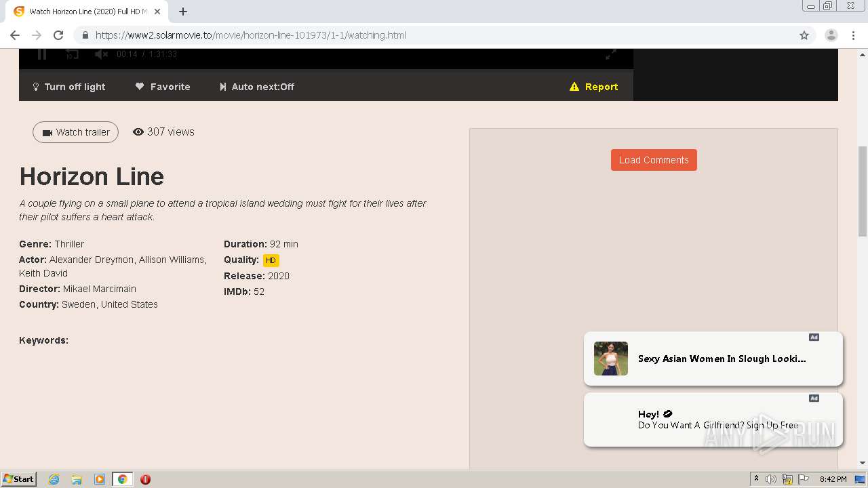Open system volume tray icon
The height and width of the screenshot is (488, 868).
[x=771, y=479]
